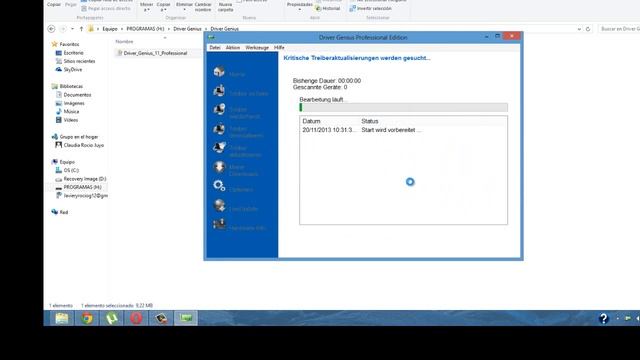640x360 pixels.
Task: Expand the address bar history dropdown
Action: click(x=579, y=29)
